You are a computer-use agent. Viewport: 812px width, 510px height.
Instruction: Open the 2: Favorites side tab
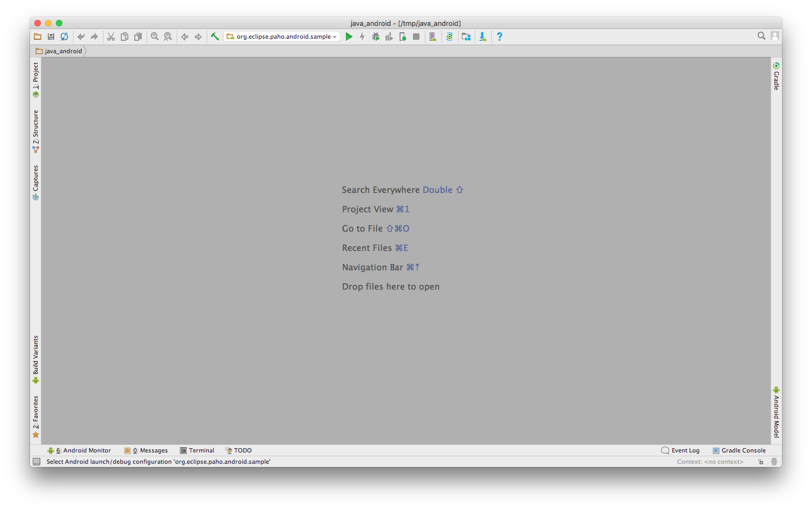[35, 417]
